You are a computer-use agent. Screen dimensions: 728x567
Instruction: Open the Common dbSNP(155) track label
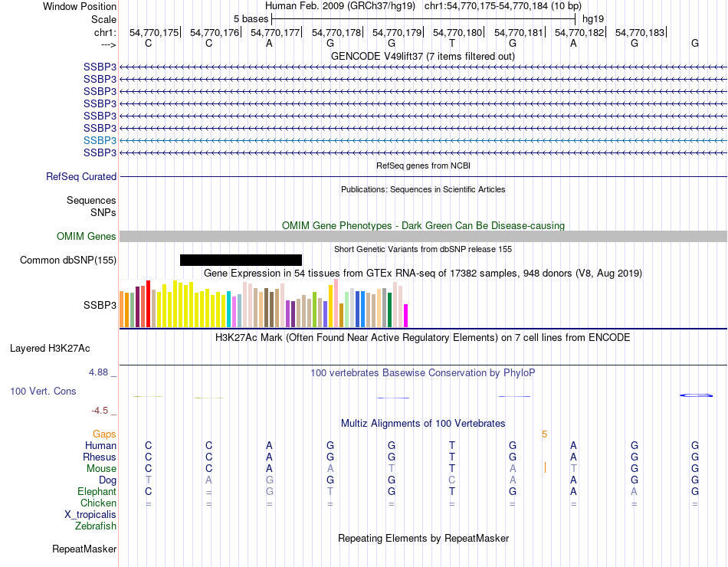(x=68, y=260)
